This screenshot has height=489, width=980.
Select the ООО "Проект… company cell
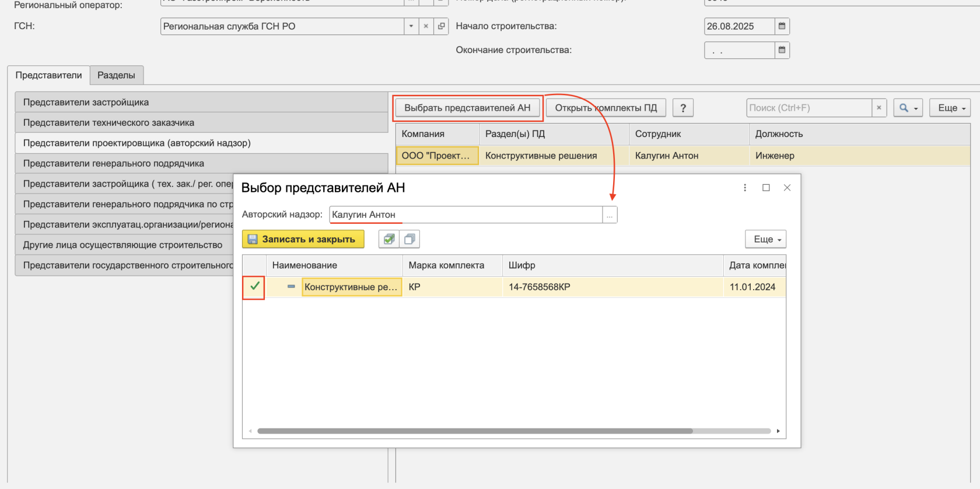[x=437, y=156]
